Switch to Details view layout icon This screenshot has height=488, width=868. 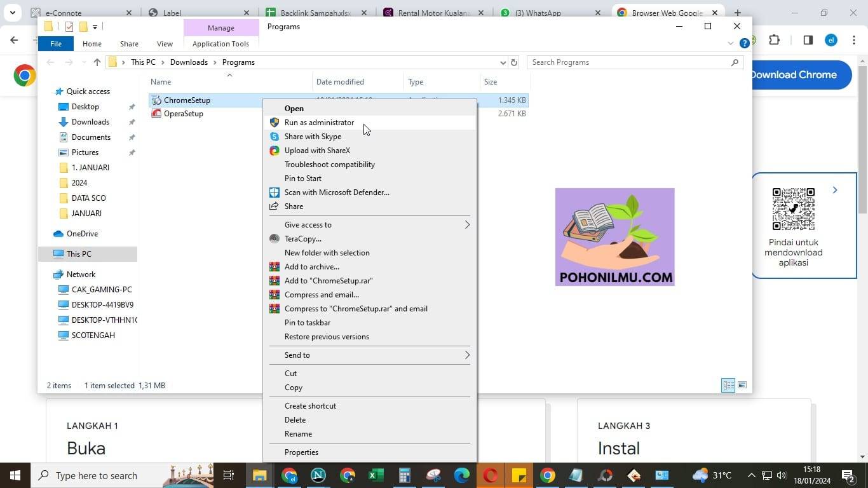pos(728,385)
